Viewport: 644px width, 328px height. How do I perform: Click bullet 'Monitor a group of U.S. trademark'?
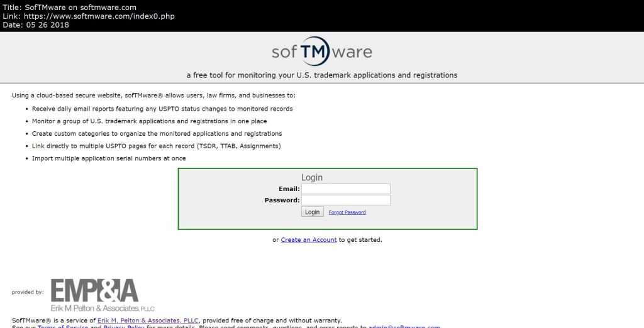[x=150, y=121]
